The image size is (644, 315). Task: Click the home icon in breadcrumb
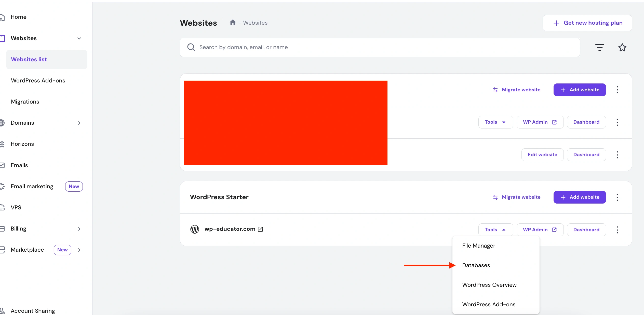[233, 23]
